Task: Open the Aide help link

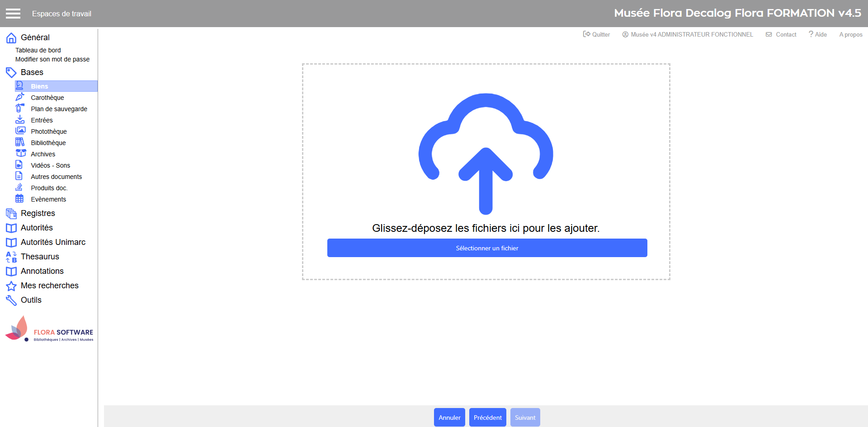Action: point(818,34)
